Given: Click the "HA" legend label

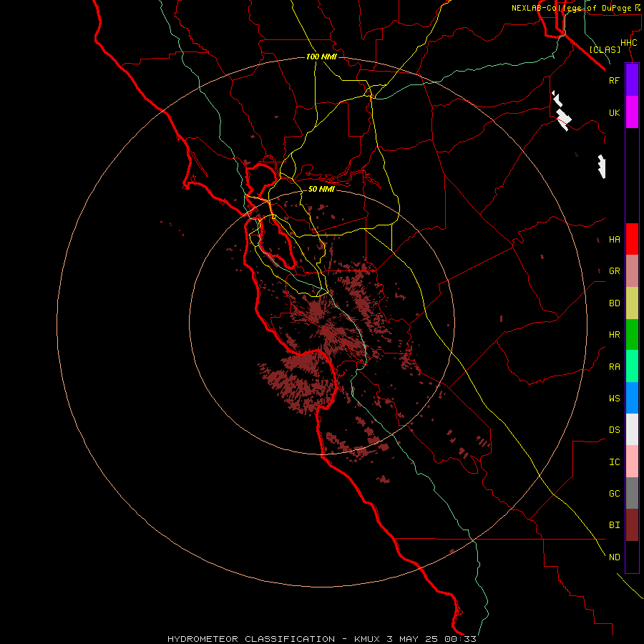Looking at the screenshot, I should point(614,239).
